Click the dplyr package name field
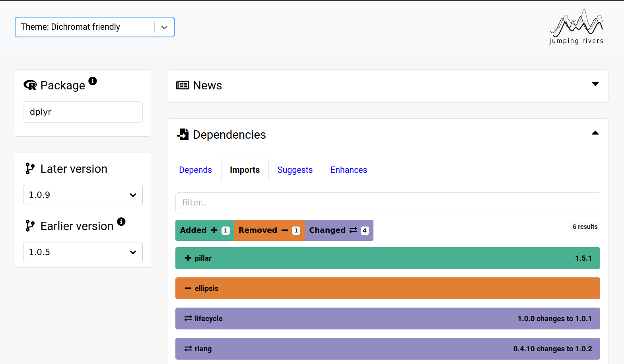624x364 pixels. 83,112
